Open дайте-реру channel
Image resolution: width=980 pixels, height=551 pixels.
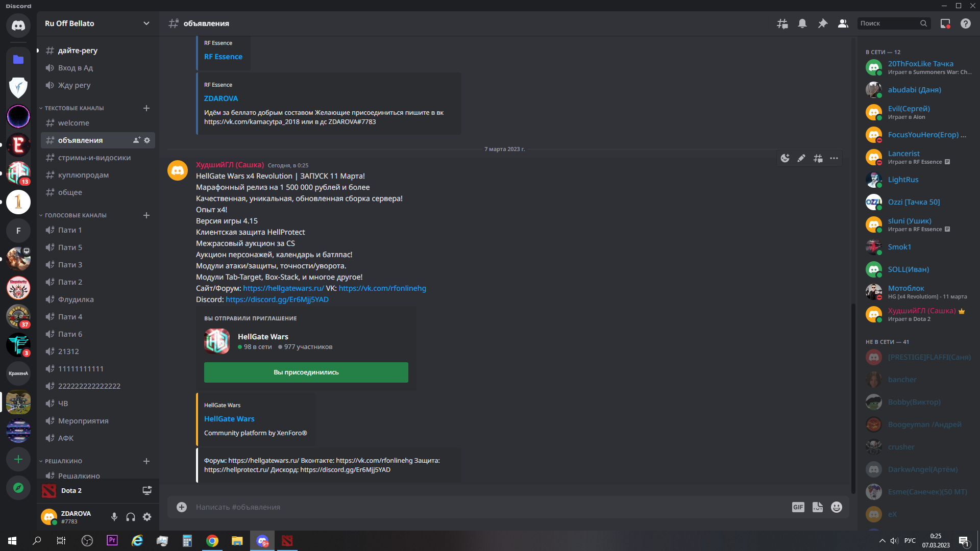point(98,51)
